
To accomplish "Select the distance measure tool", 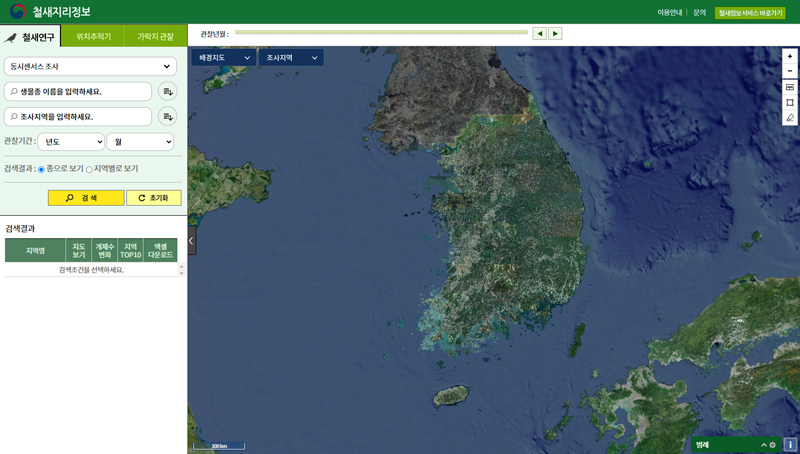I will pos(790,87).
